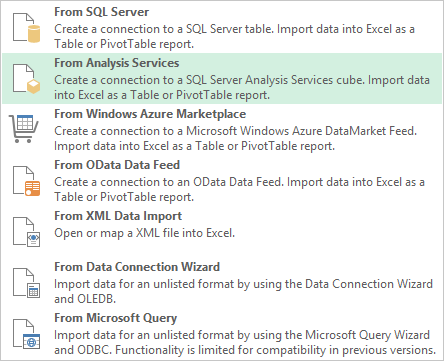Screen dimensions: 444x361
Task: Open From Data Connection Wizard title
Action: pyautogui.click(x=137, y=267)
